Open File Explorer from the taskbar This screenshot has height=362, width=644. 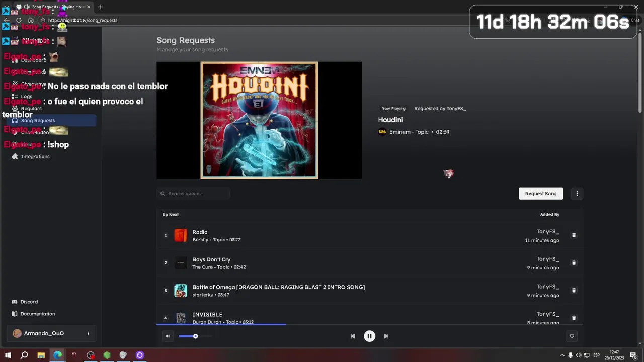(41, 355)
